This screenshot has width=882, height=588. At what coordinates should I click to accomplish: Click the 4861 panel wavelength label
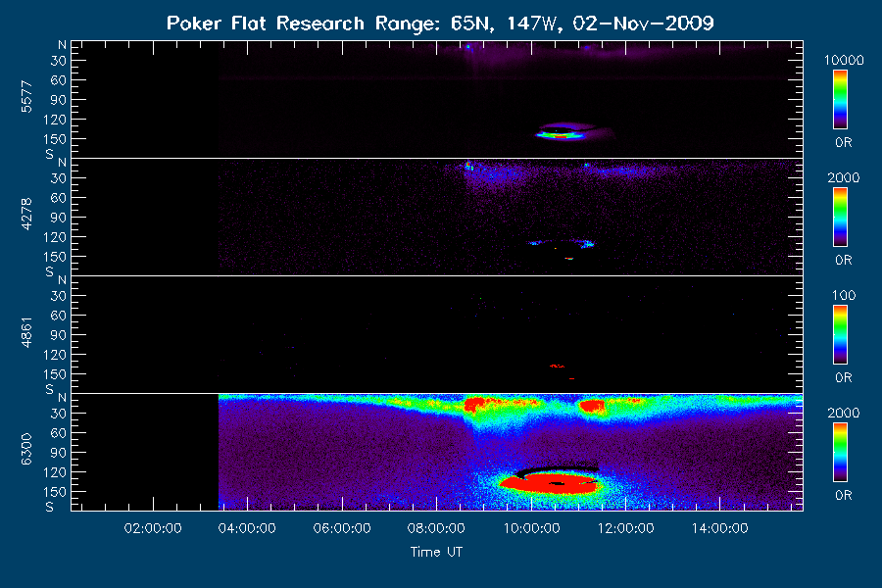[26, 332]
